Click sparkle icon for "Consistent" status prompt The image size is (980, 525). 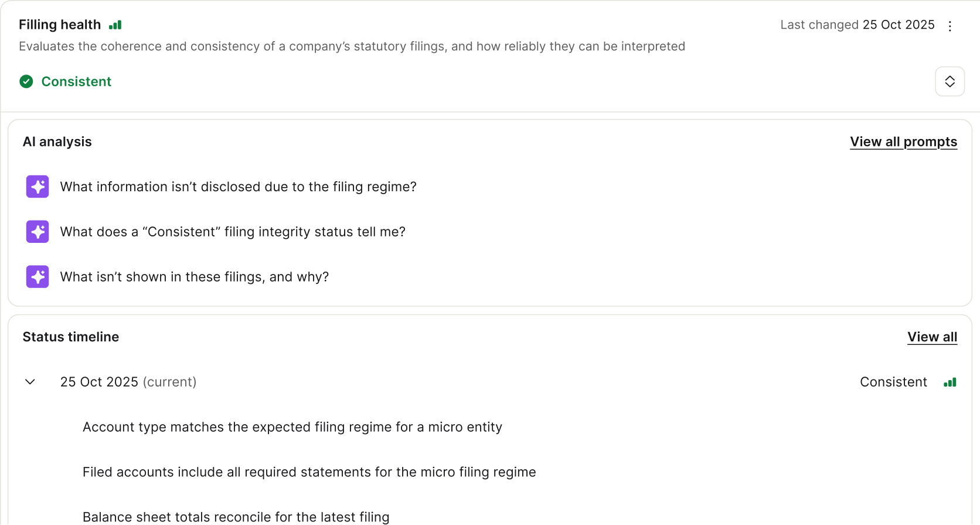38,232
